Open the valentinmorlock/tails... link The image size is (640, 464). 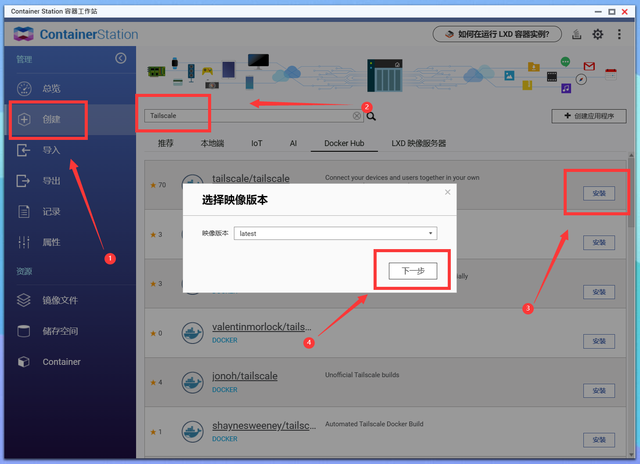coord(262,327)
